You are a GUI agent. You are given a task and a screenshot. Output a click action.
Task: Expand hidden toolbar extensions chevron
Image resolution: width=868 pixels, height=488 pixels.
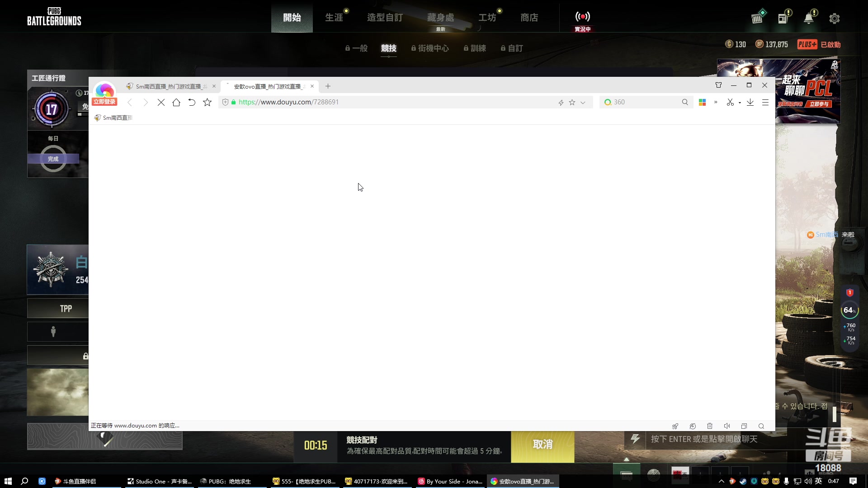716,102
